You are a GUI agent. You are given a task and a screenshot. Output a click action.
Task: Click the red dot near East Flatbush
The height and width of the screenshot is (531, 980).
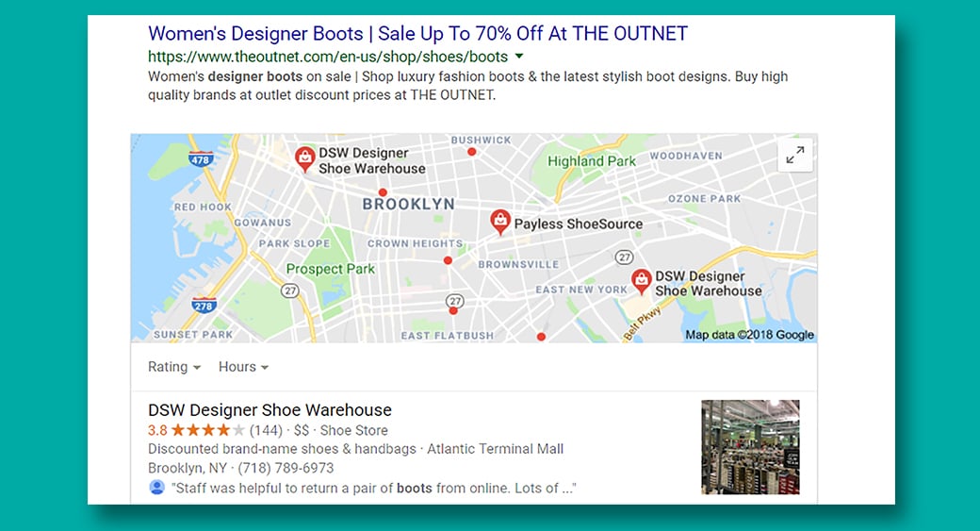pyautogui.click(x=453, y=310)
